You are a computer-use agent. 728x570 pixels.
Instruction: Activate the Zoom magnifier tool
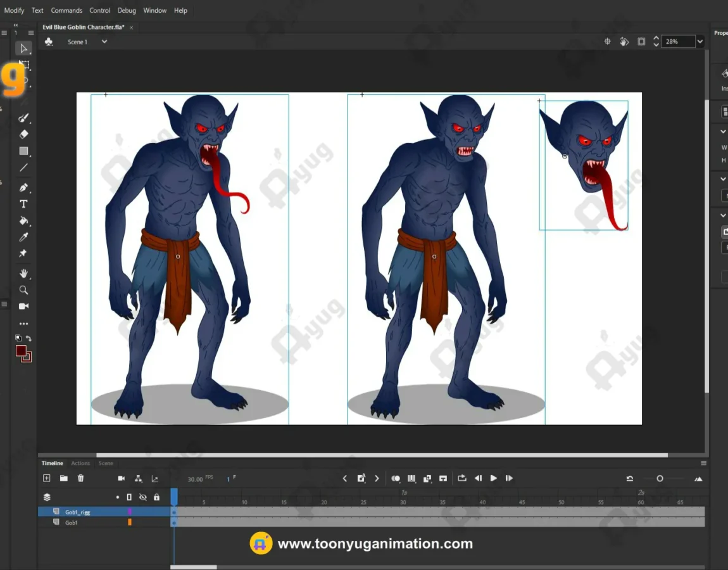pyautogui.click(x=23, y=290)
